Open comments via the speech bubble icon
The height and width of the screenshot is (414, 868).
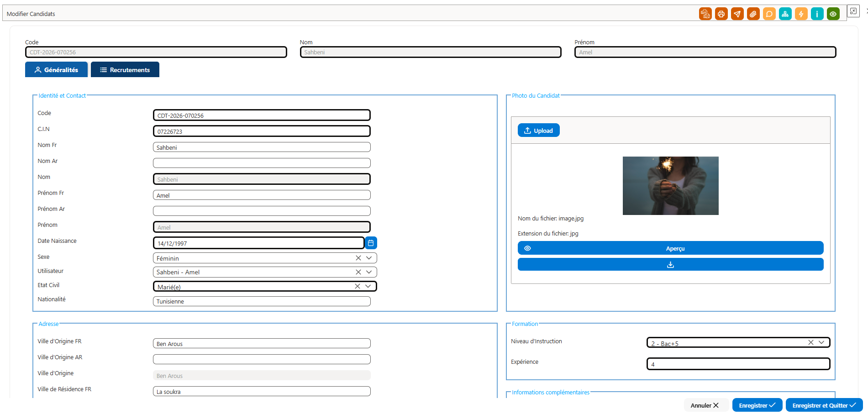pyautogui.click(x=769, y=14)
